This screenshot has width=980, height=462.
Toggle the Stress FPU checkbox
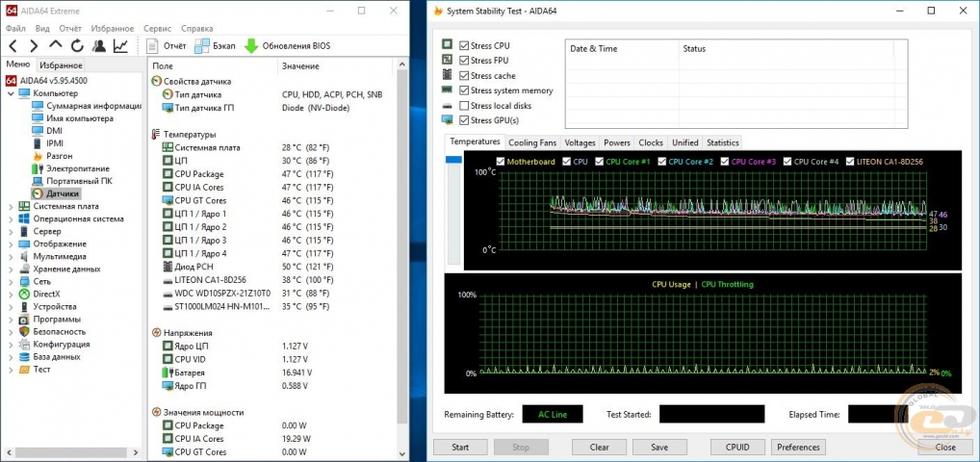click(x=464, y=61)
